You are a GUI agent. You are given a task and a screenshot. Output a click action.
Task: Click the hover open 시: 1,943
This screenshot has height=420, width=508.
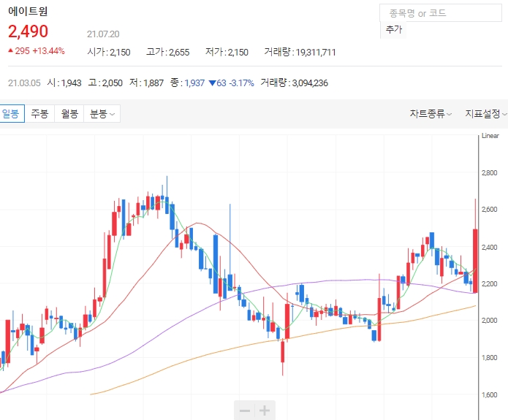point(64,83)
